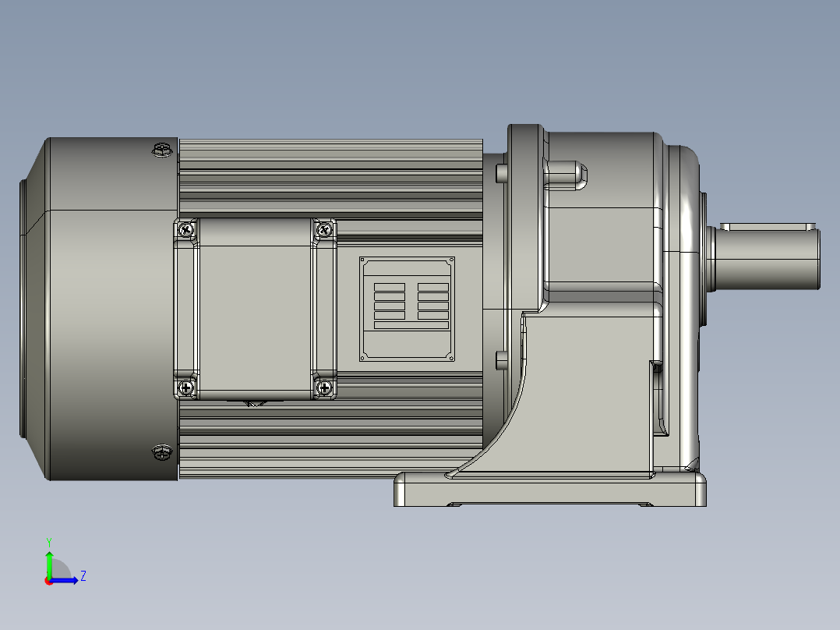The height and width of the screenshot is (630, 840).
Task: Click the red origin dot of the triad
Action: click(x=49, y=581)
